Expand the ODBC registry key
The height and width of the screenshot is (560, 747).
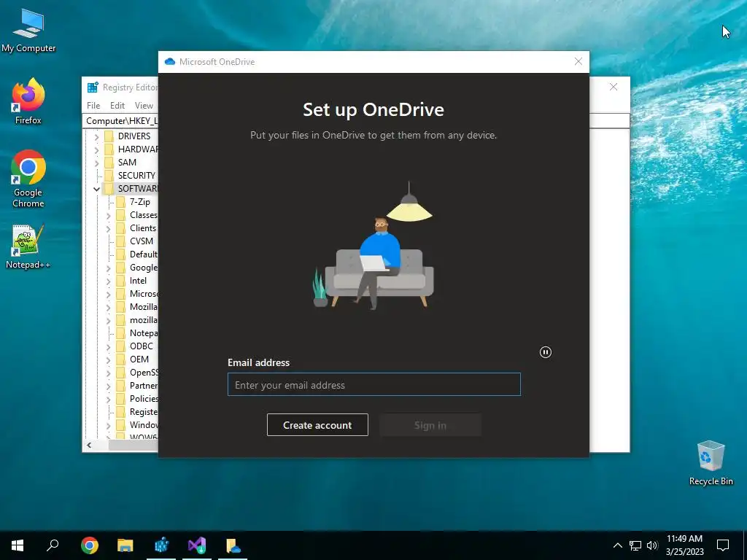tap(108, 346)
